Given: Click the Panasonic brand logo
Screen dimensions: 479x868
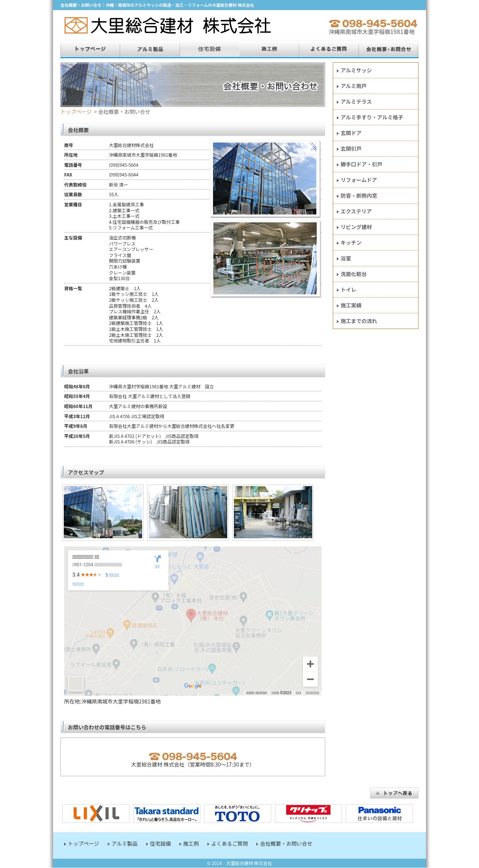Looking at the screenshot, I should pyautogui.click(x=379, y=814).
